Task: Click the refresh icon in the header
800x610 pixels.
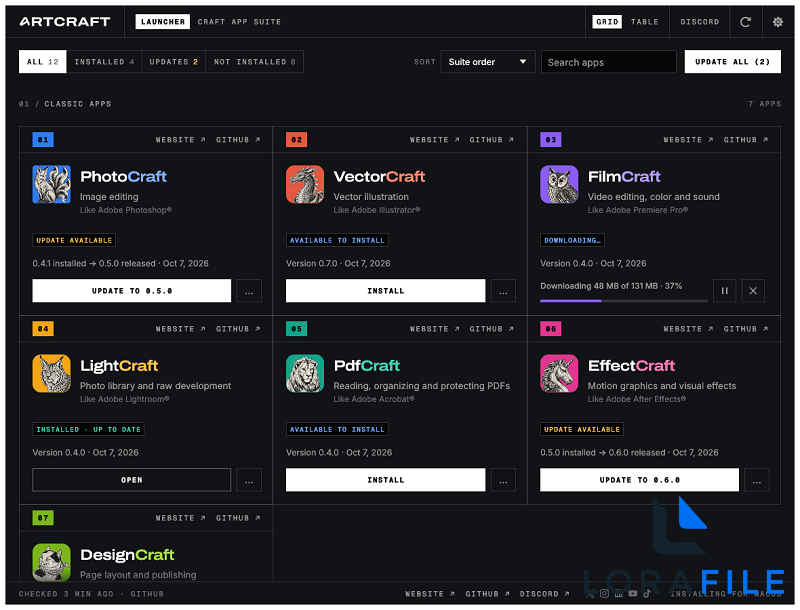Action: (x=745, y=22)
